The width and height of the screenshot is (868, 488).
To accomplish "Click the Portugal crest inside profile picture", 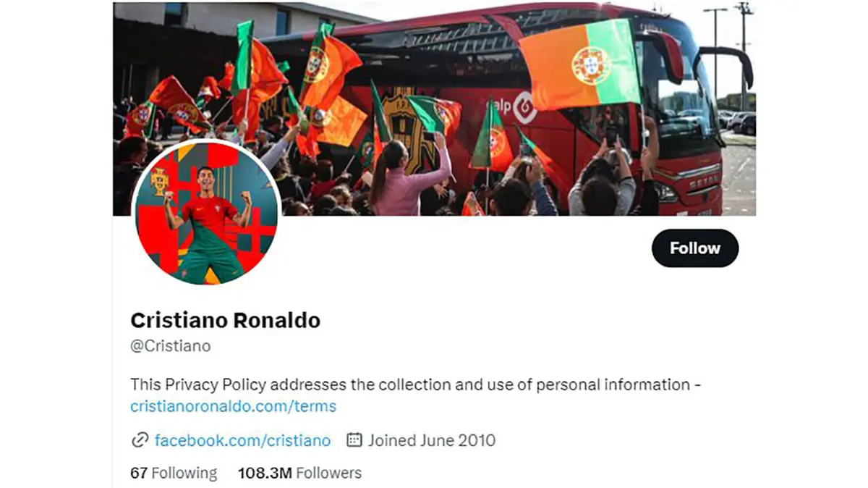I will click(x=159, y=181).
